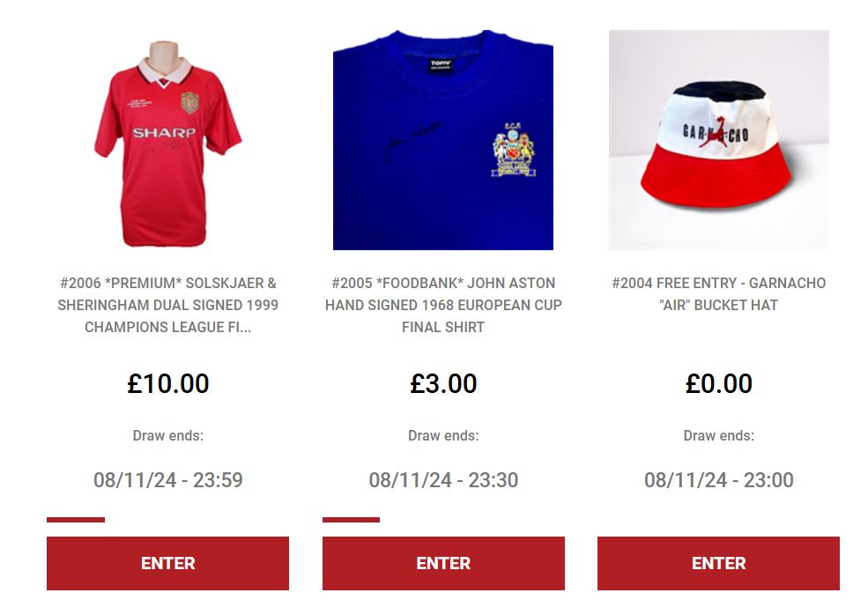This screenshot has width=868, height=615.
Task: Open the blue 1968 European Cup shirt image
Action: tap(443, 140)
